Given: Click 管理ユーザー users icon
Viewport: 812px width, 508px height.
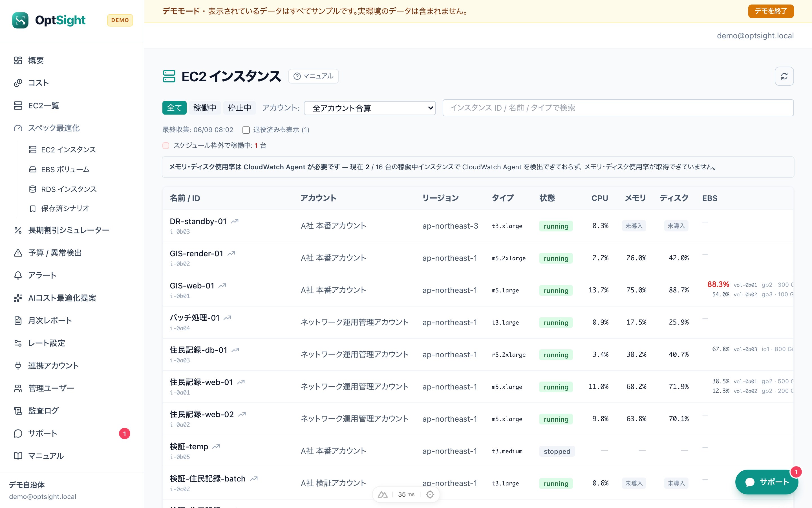Looking at the screenshot, I should pos(18,388).
